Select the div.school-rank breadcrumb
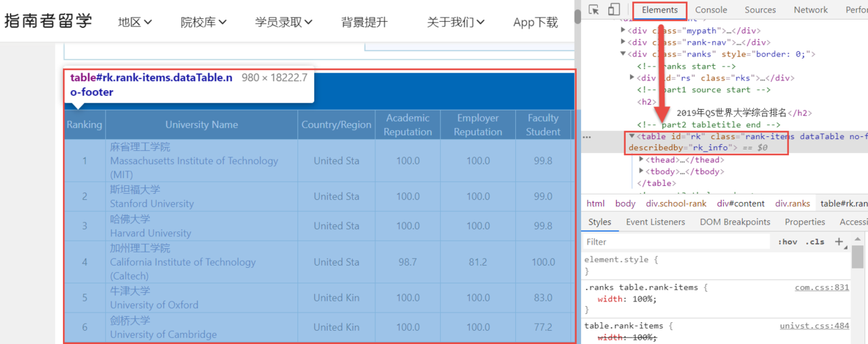 pos(676,203)
